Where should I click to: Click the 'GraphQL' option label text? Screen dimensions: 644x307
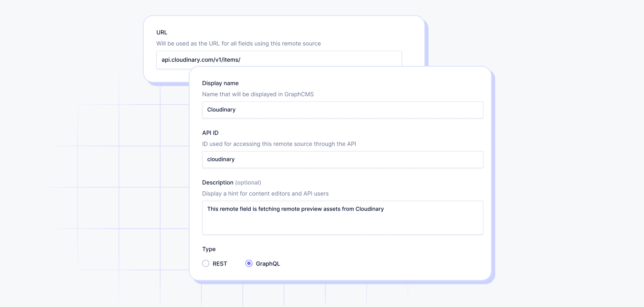point(268,264)
